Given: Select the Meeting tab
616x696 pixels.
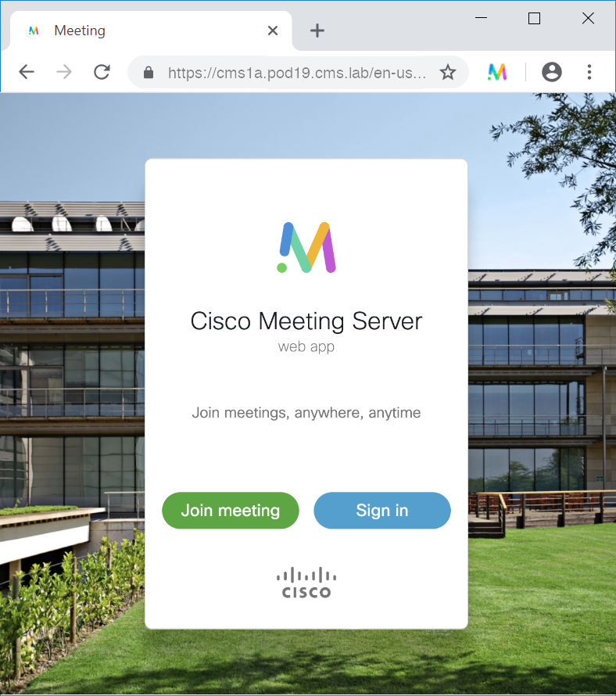Looking at the screenshot, I should [x=151, y=30].
